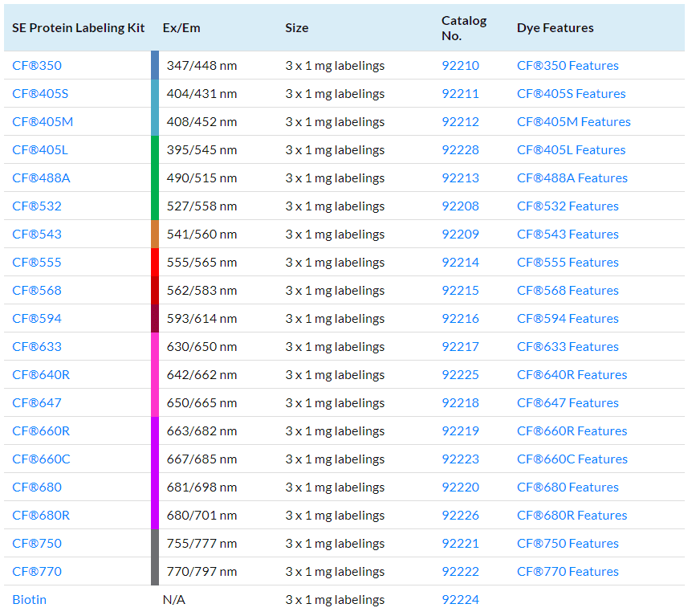Open catalog number 92216
The image size is (688, 616).
pos(460,319)
